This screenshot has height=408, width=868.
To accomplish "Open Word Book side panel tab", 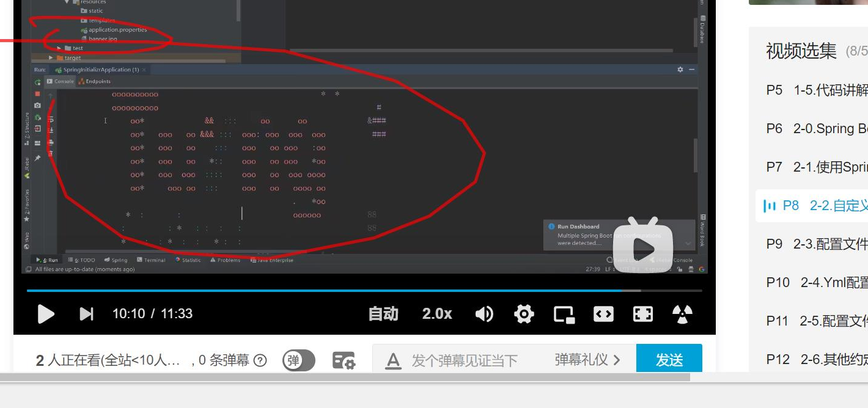I will (703, 229).
